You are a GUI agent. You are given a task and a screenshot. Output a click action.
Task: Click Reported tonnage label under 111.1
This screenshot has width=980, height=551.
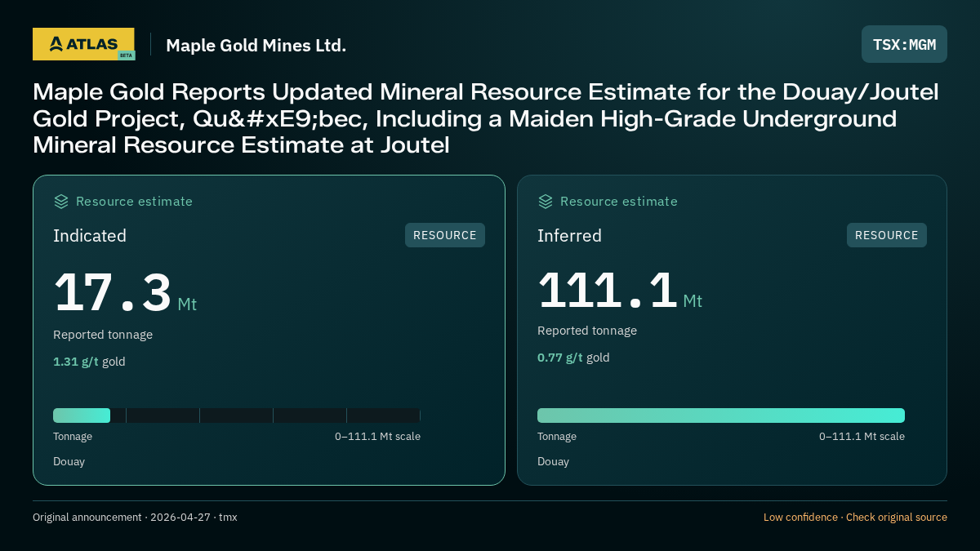point(587,331)
